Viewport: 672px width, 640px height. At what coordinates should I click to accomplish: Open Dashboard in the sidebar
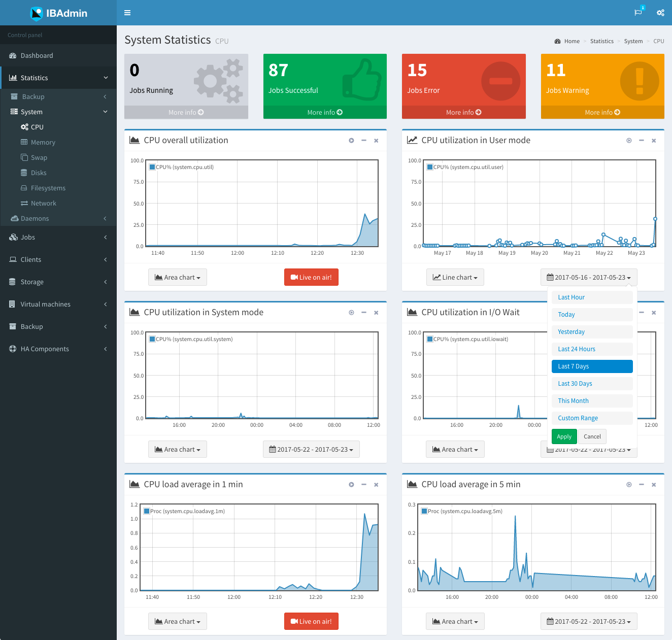[58, 55]
